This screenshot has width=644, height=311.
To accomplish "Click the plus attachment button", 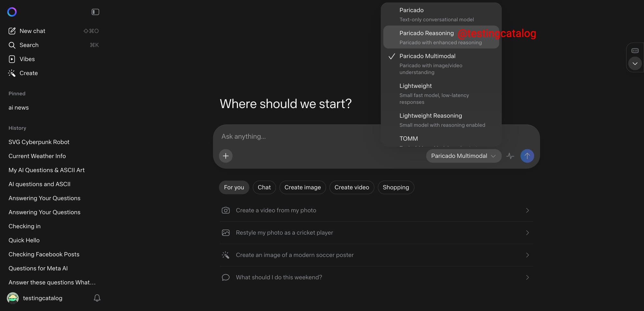I will click(x=226, y=156).
